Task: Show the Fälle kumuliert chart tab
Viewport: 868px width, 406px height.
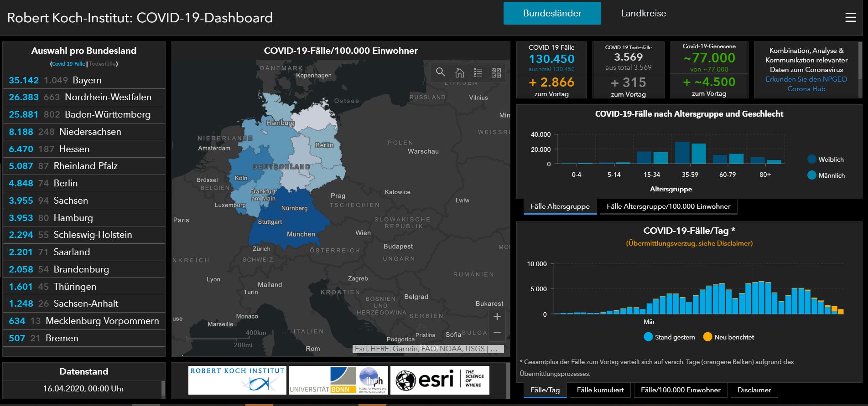Action: point(600,390)
